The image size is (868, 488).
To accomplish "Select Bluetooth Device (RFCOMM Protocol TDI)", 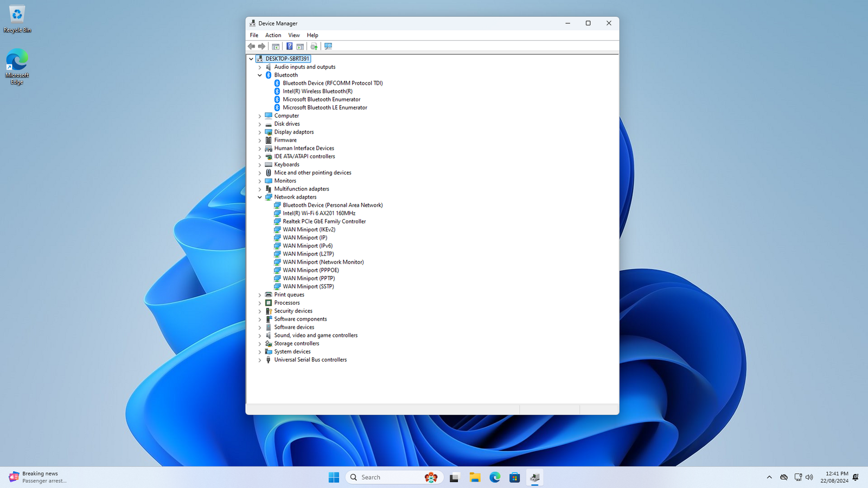I will pyautogui.click(x=333, y=83).
